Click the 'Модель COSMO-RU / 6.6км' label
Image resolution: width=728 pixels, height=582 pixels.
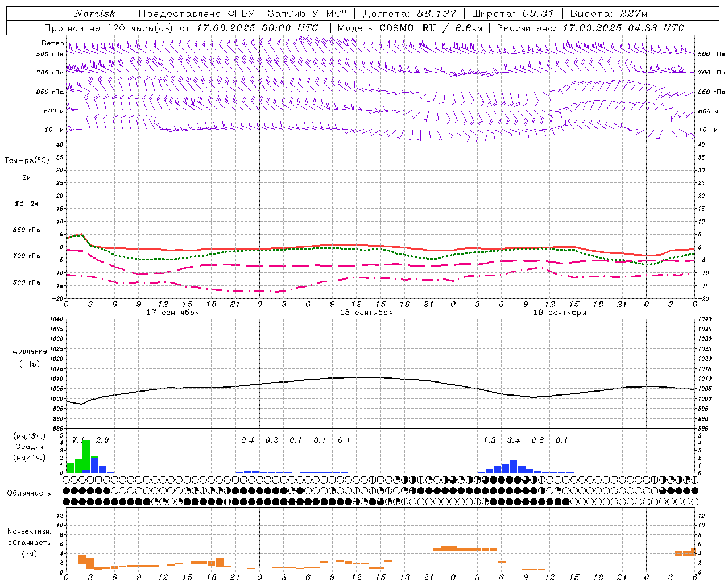(409, 28)
